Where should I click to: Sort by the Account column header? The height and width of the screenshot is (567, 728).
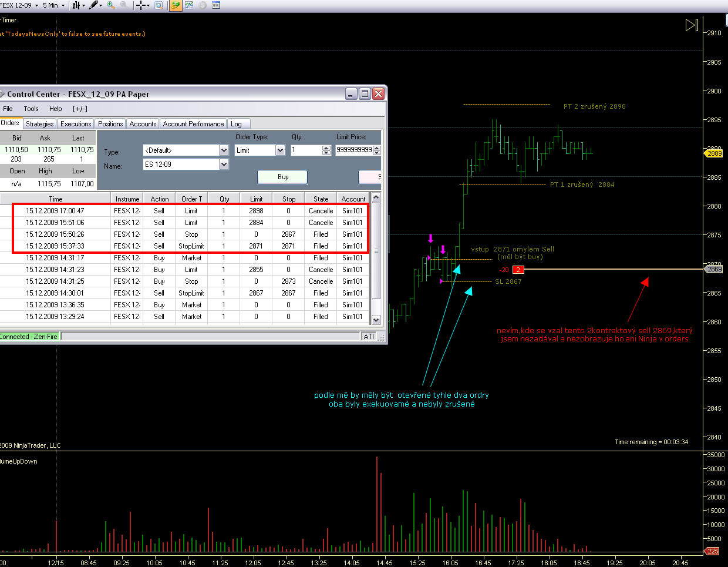[x=353, y=199]
